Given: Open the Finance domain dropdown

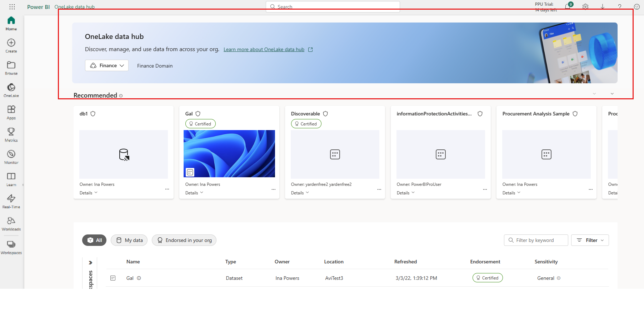Looking at the screenshot, I should coord(107,65).
